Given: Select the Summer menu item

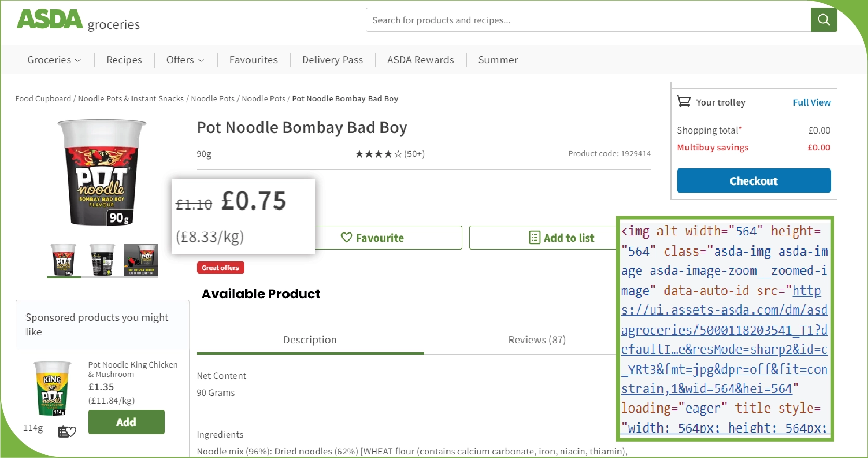Looking at the screenshot, I should (x=498, y=60).
